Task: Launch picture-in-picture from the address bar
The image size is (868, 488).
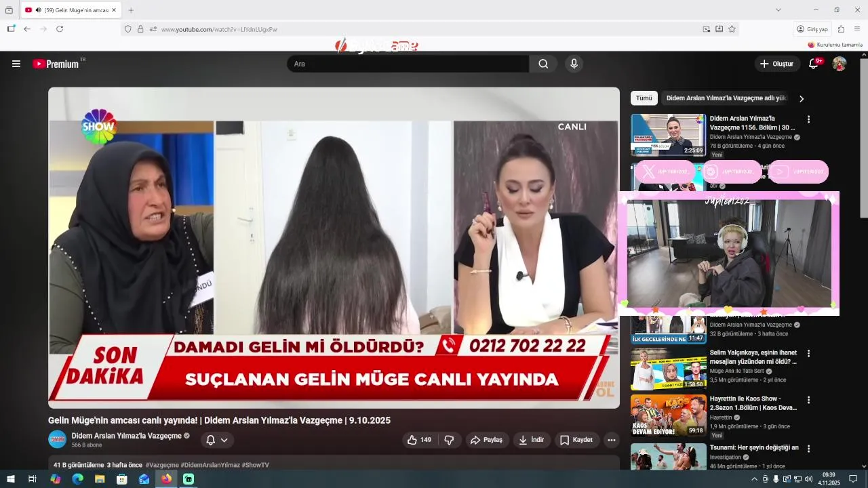Action: [707, 29]
